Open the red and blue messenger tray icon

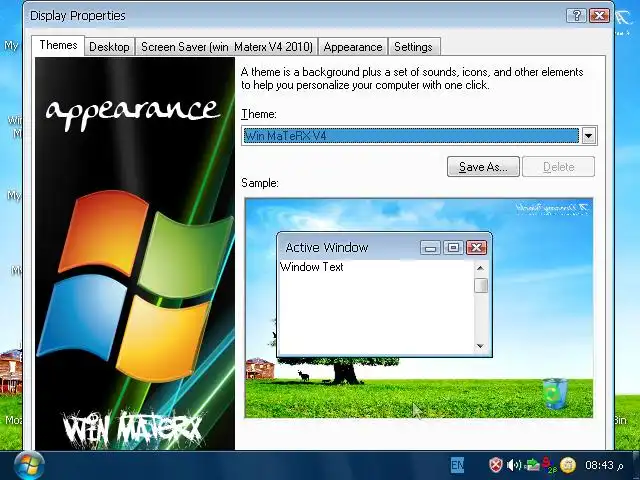coord(549,465)
